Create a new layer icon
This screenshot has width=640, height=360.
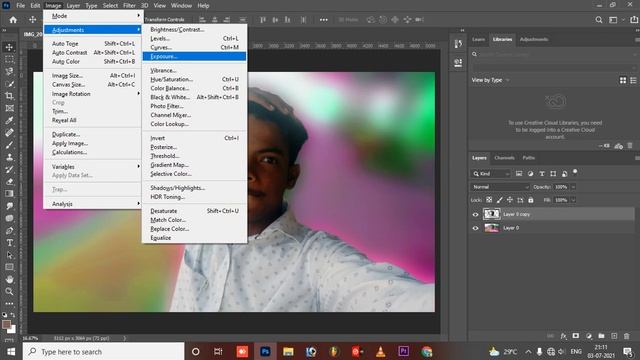[x=614, y=336]
